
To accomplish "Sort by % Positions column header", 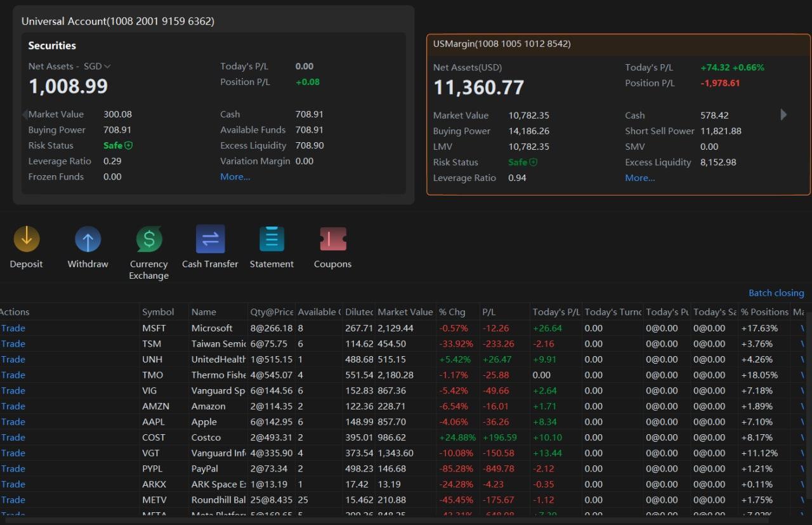I will [764, 312].
